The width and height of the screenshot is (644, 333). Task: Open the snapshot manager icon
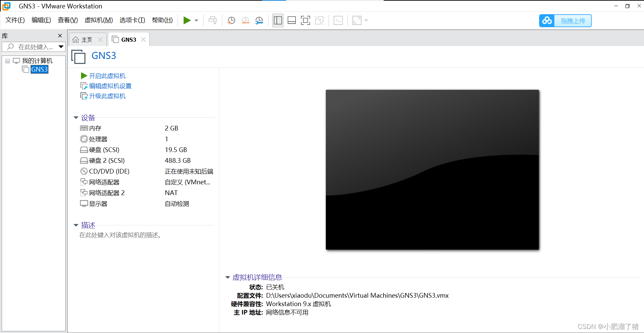(x=259, y=21)
